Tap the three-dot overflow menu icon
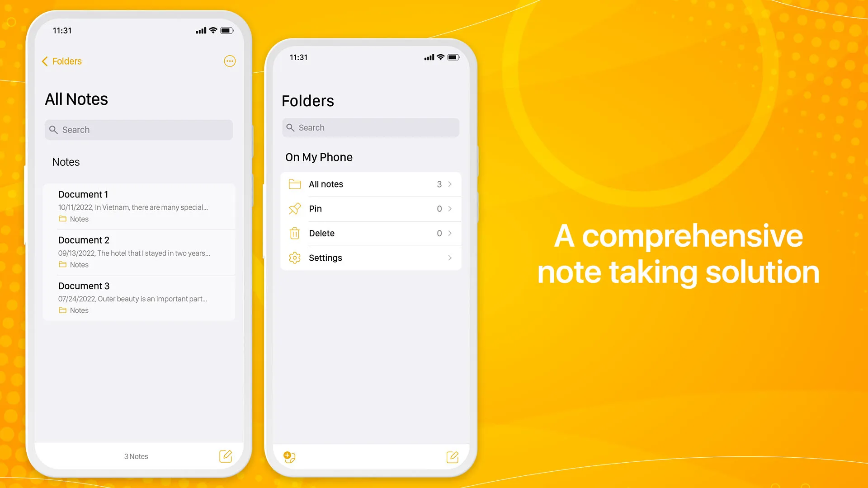 tap(230, 61)
